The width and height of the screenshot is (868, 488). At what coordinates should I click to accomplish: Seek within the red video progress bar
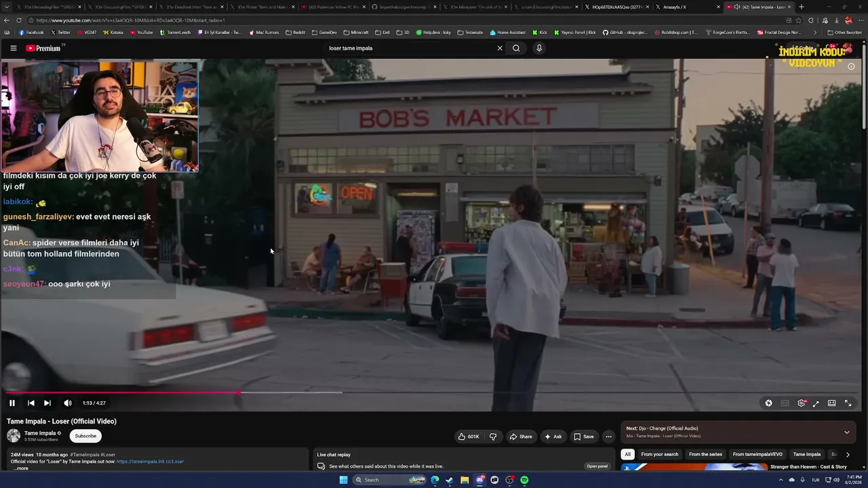tap(122, 392)
